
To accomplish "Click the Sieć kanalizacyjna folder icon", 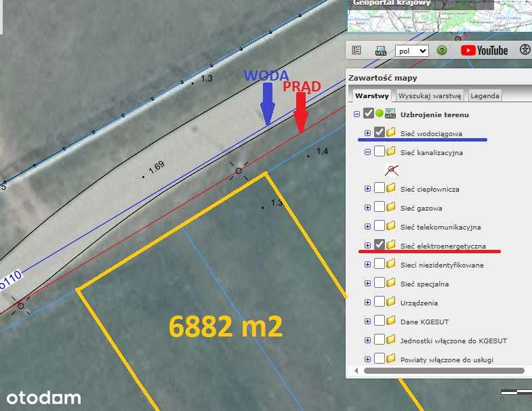I will 390,151.
